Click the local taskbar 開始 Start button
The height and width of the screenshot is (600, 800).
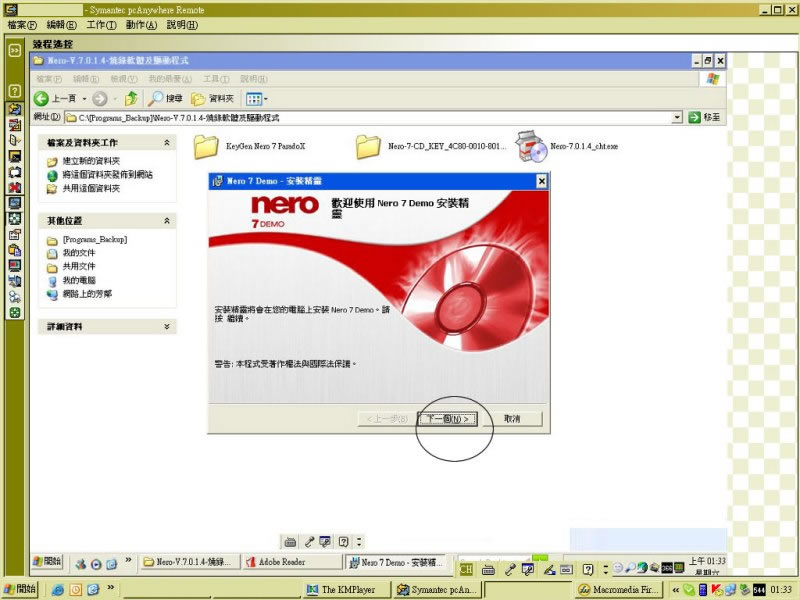tap(20, 589)
